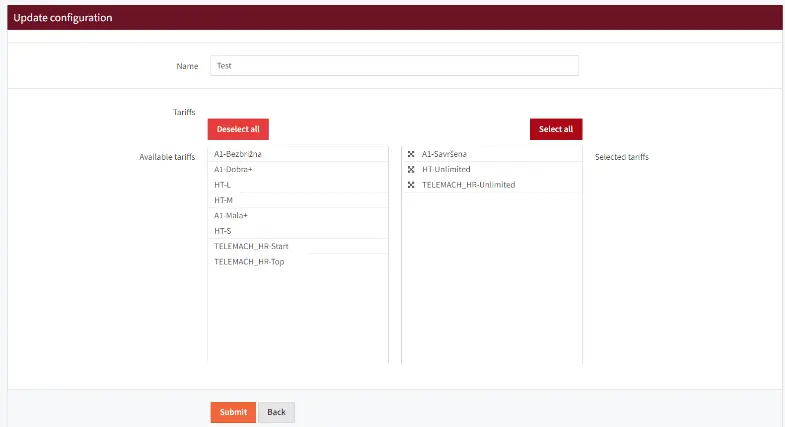Click the TELEMACH_HR-Unlimited selected tariff text
Screen dimensions: 785x427
tap(469, 185)
